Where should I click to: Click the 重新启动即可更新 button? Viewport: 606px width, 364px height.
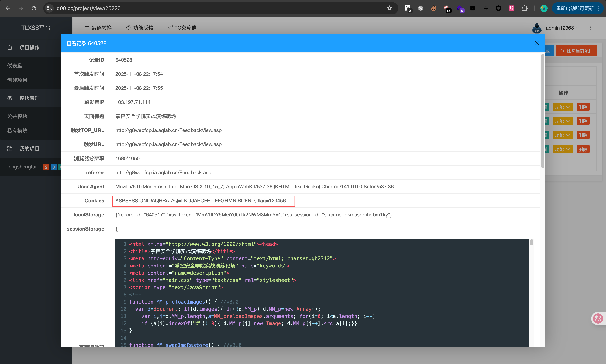tap(575, 8)
